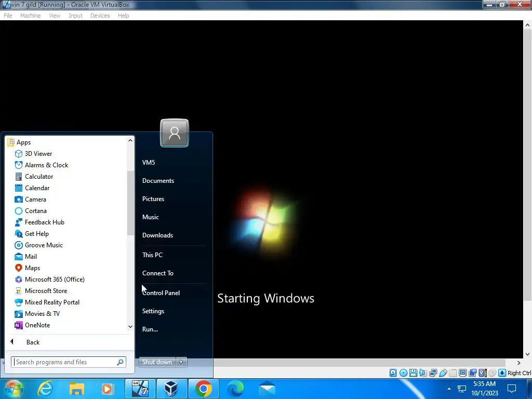Click the Search programs and files box

click(x=69, y=362)
